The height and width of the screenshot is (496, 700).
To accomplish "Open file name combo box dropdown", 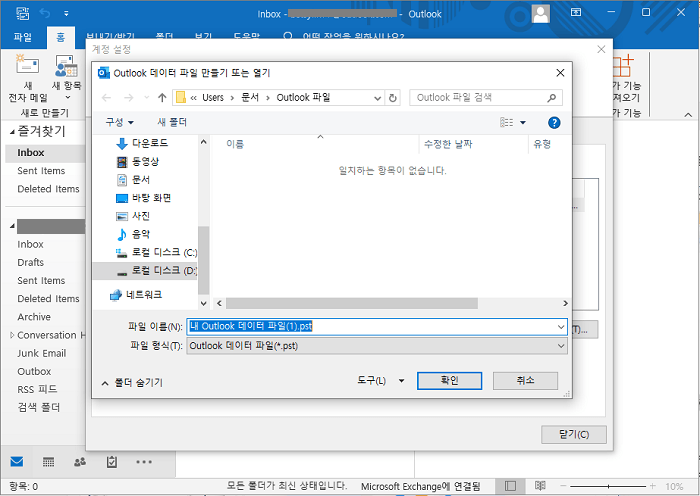I will 561,327.
